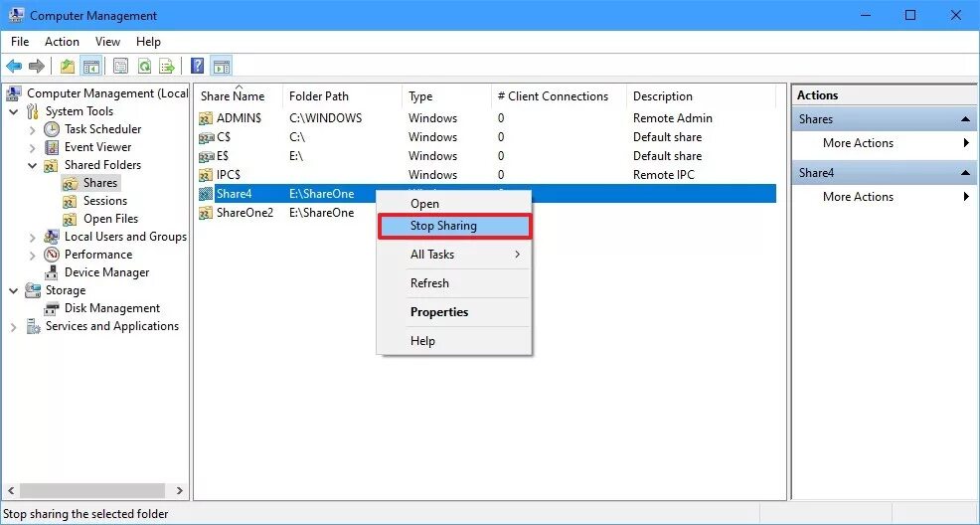Toggle Show/Hide Action Pane icon
Image resolution: width=980 pixels, height=525 pixels.
point(222,66)
